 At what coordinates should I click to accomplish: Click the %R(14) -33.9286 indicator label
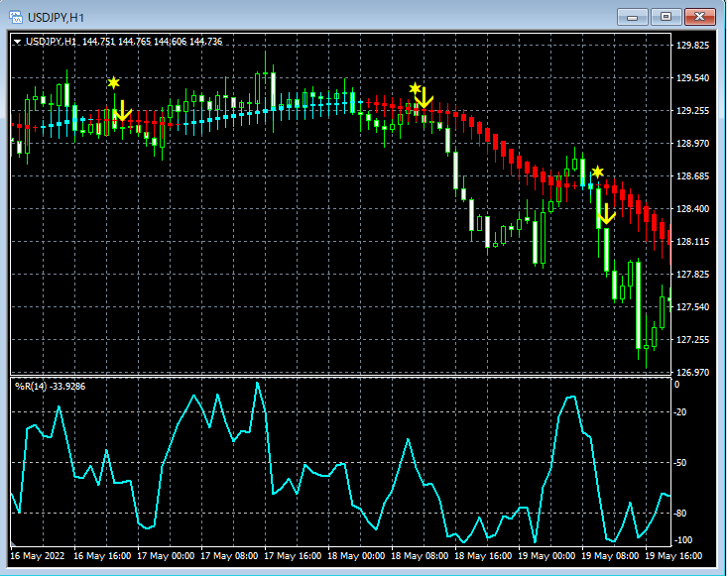[x=51, y=387]
